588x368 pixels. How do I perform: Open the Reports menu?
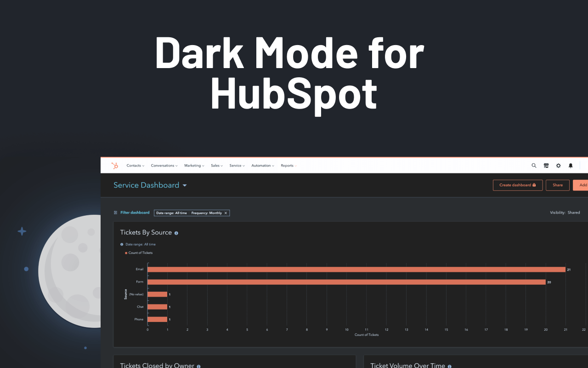[x=289, y=166]
